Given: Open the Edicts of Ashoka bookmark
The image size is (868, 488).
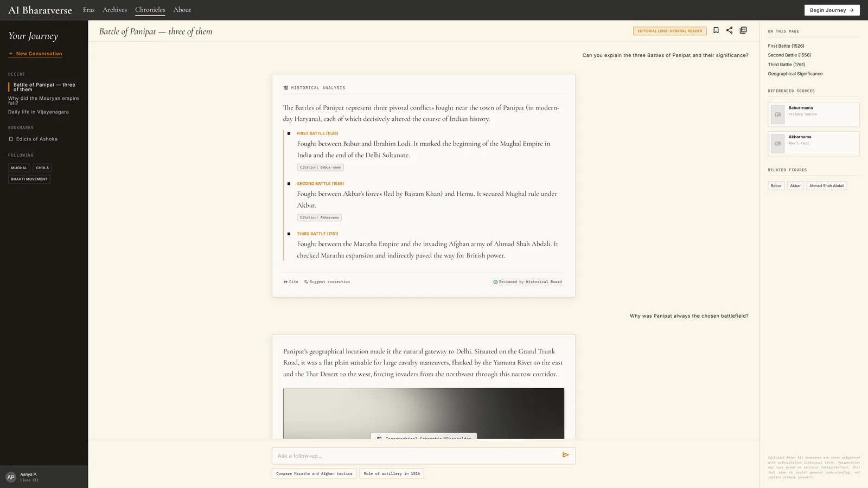Looking at the screenshot, I should (33, 139).
